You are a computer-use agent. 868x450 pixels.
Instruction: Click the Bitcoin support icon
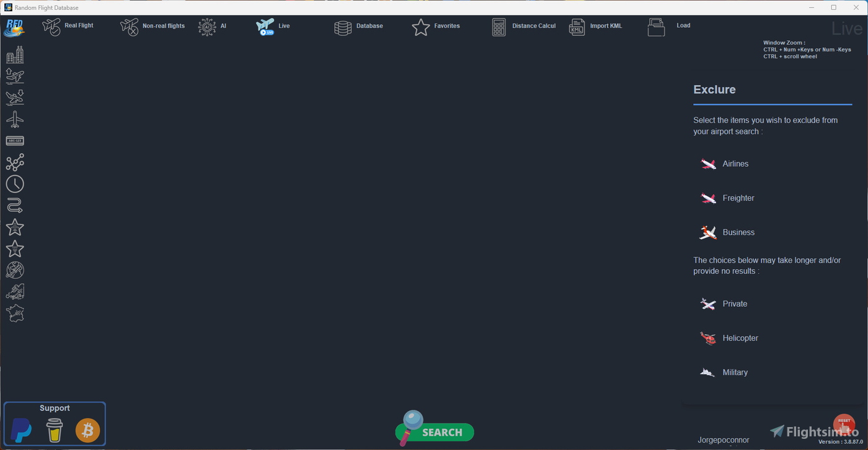coord(87,430)
